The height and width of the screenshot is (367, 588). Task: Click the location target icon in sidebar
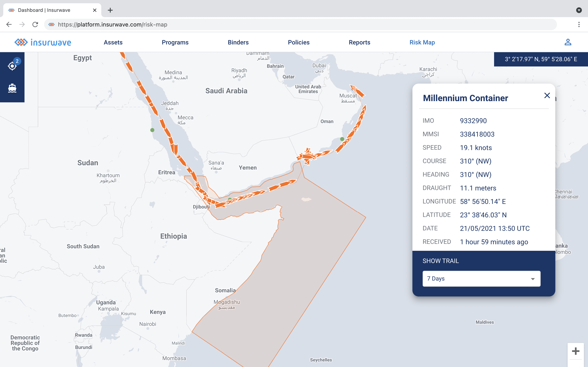[12, 66]
